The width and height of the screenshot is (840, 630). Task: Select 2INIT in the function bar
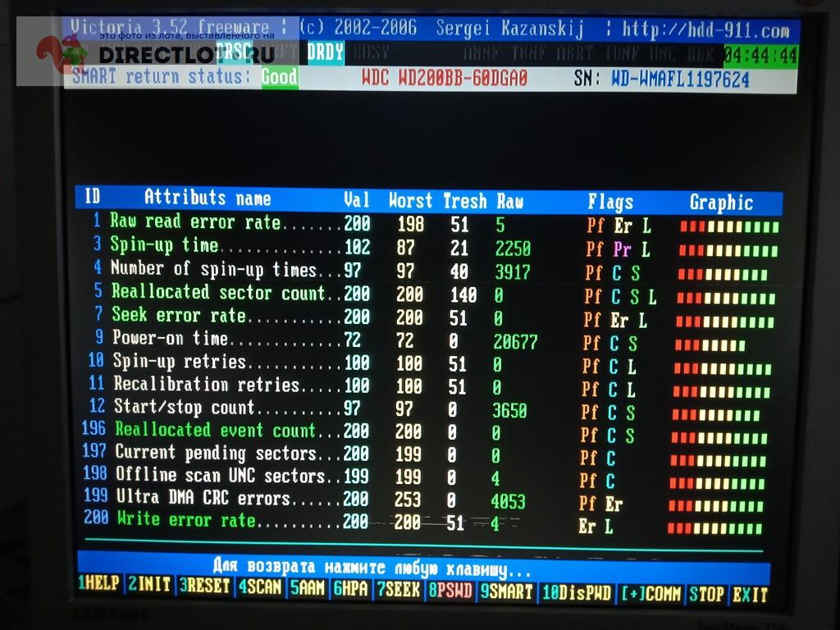coord(149,584)
